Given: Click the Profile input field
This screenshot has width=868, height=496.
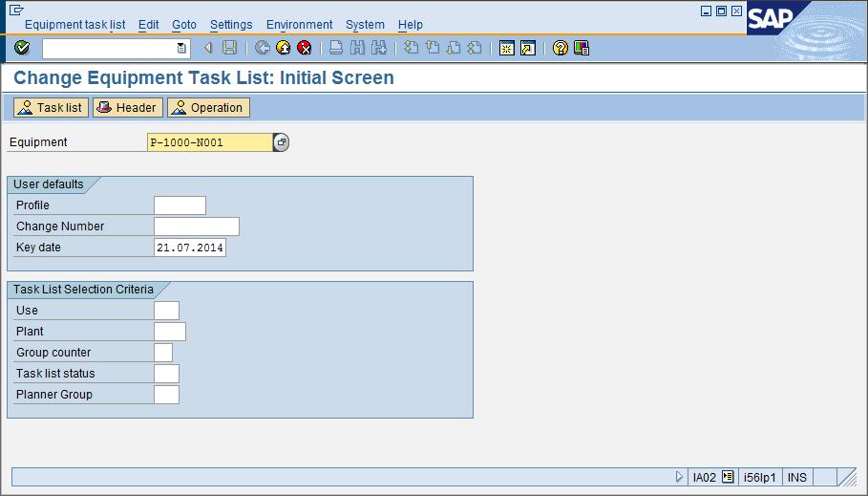Looking at the screenshot, I should 180,205.
